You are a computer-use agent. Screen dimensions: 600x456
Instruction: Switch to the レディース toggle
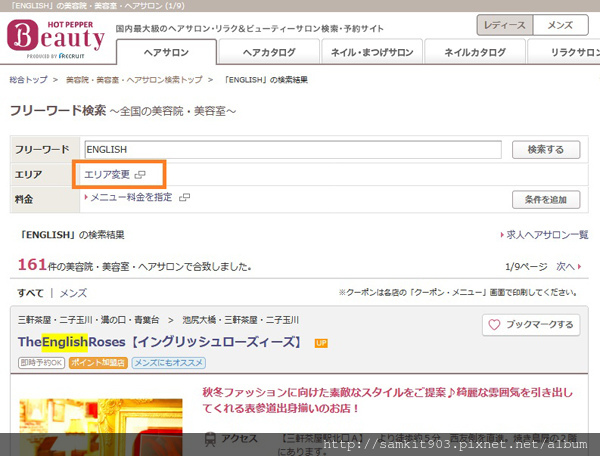pos(505,25)
